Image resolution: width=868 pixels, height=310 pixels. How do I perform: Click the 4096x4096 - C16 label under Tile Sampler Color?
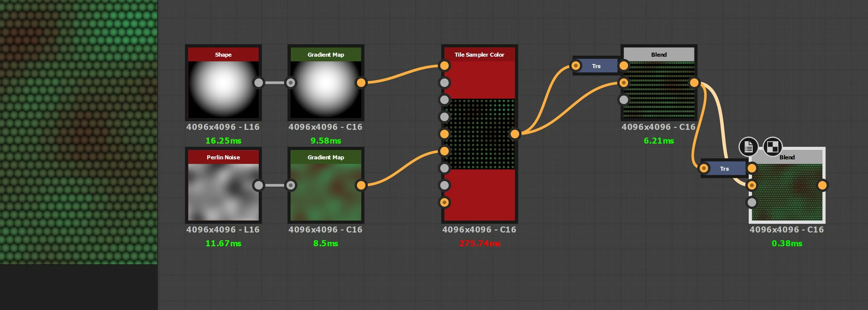tap(479, 229)
